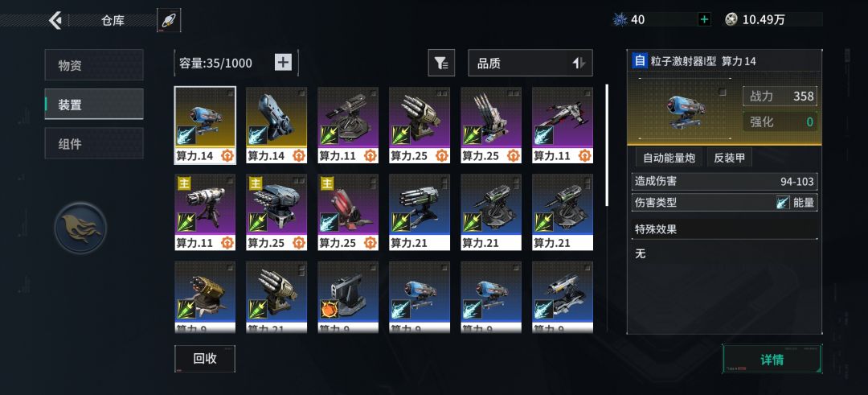
Task: Go back using the arrow icon
Action: click(x=55, y=20)
